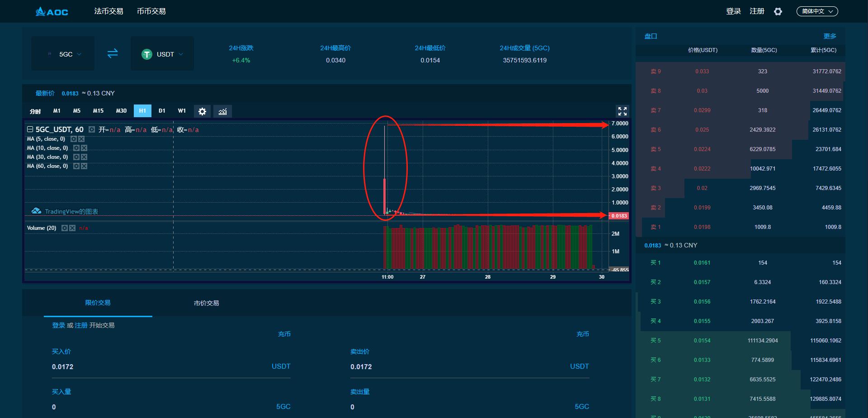Image resolution: width=868 pixels, height=418 pixels.
Task: Click 注册 in top navigation
Action: click(x=757, y=11)
